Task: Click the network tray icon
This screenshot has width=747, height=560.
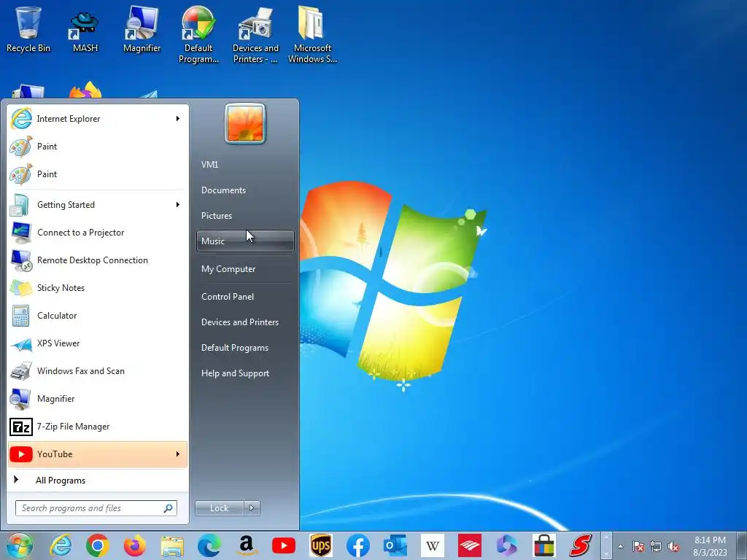Action: (656, 546)
